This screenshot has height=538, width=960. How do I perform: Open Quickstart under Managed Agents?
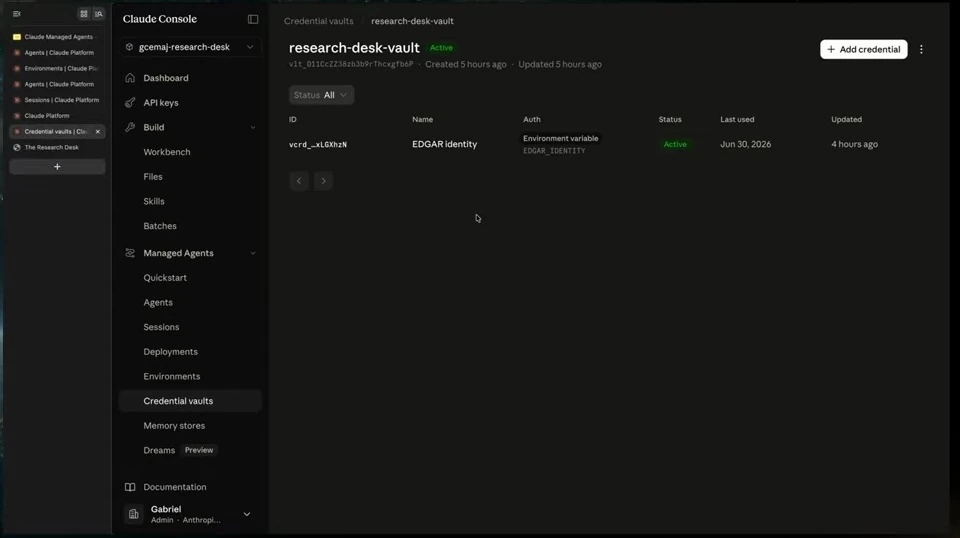165,278
